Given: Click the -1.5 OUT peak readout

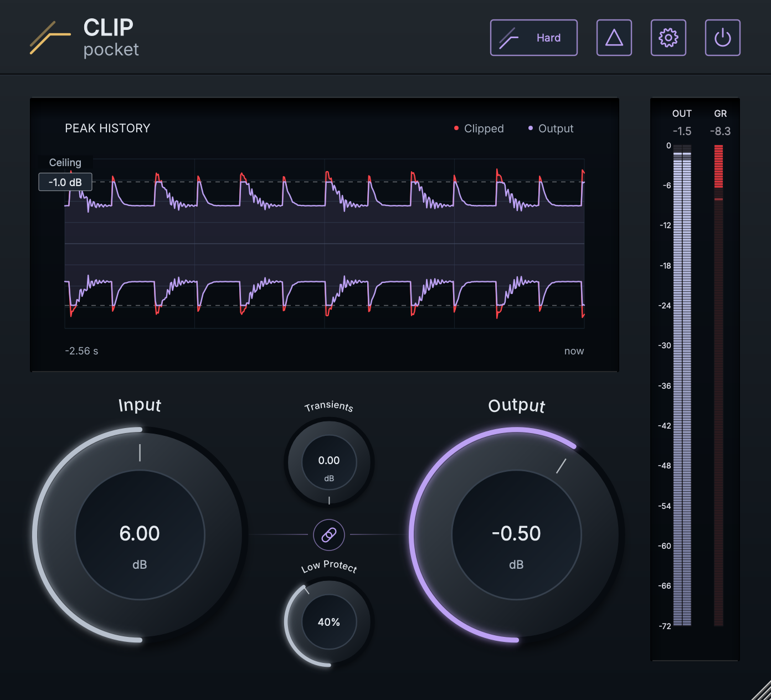Looking at the screenshot, I should click(682, 131).
